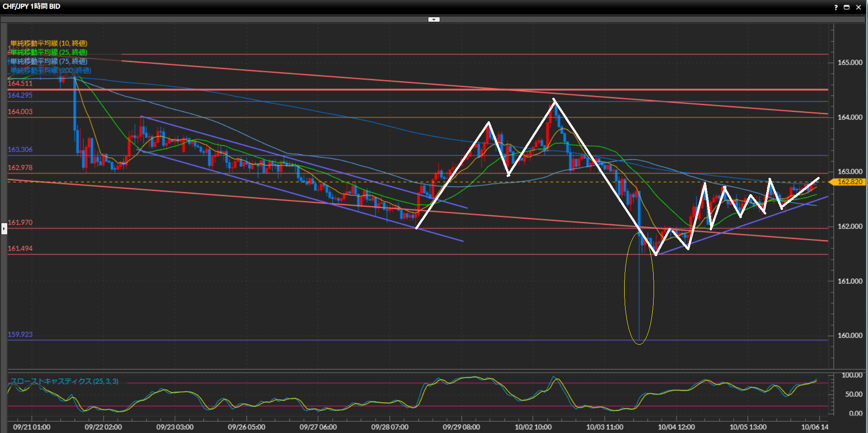Close the CHF/JPY chart window
The image size is (868, 433).
click(858, 7)
